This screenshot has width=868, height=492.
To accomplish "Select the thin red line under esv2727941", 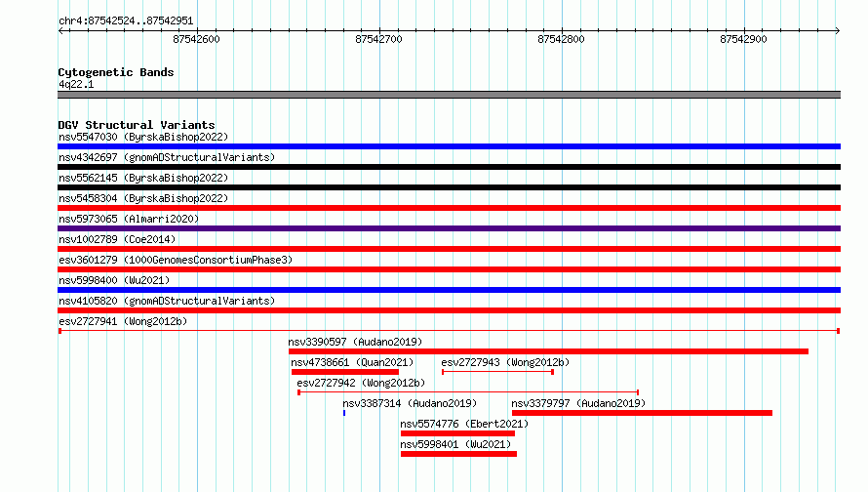I will [x=449, y=331].
